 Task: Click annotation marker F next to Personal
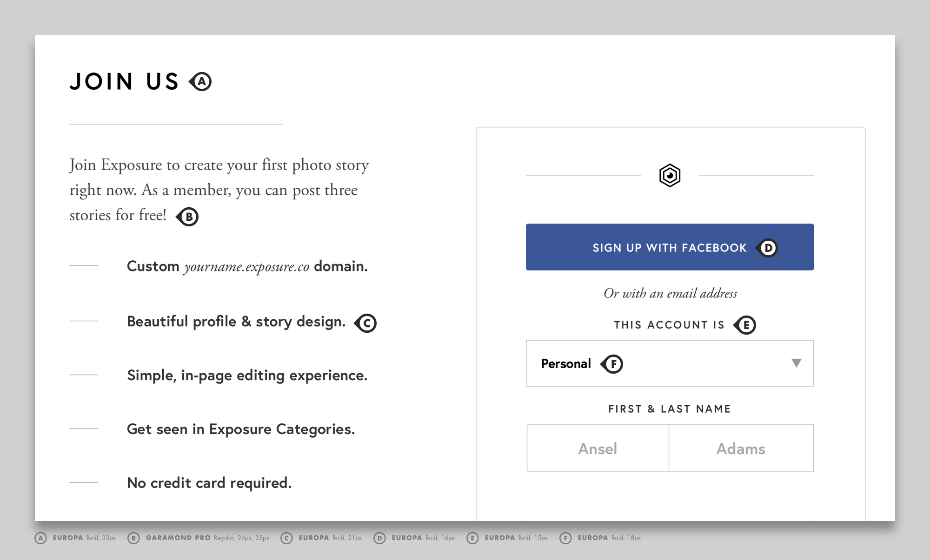pyautogui.click(x=613, y=364)
